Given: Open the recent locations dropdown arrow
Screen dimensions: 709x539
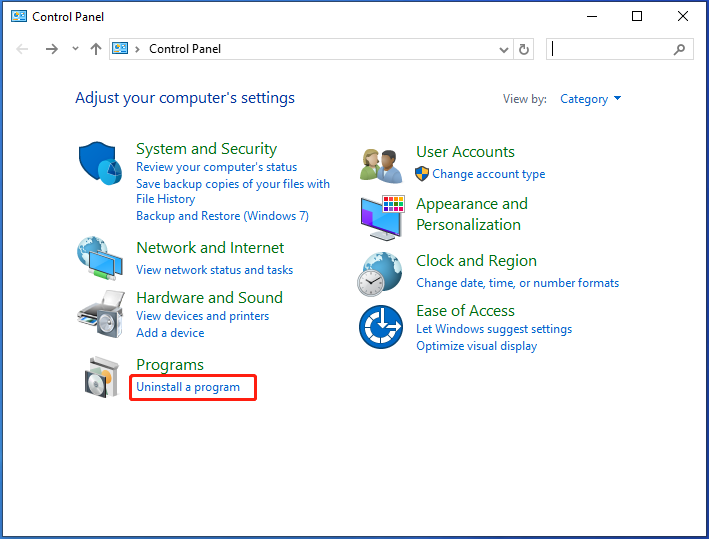Looking at the screenshot, I should pyautogui.click(x=75, y=48).
